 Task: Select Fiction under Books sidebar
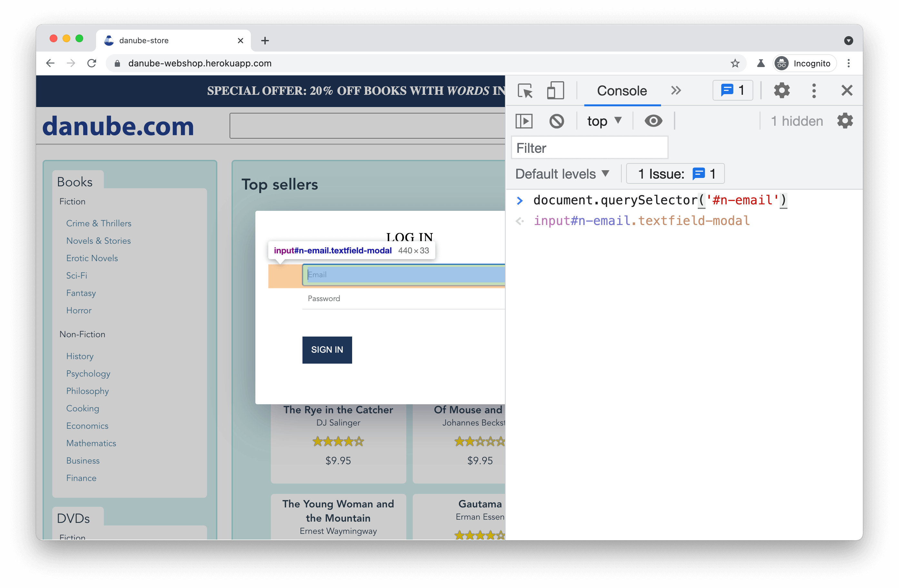(72, 201)
